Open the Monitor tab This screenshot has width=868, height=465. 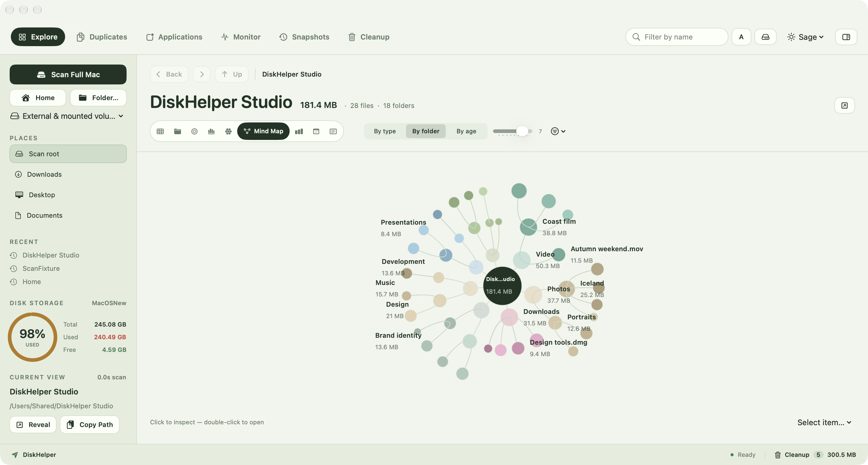[x=241, y=37]
